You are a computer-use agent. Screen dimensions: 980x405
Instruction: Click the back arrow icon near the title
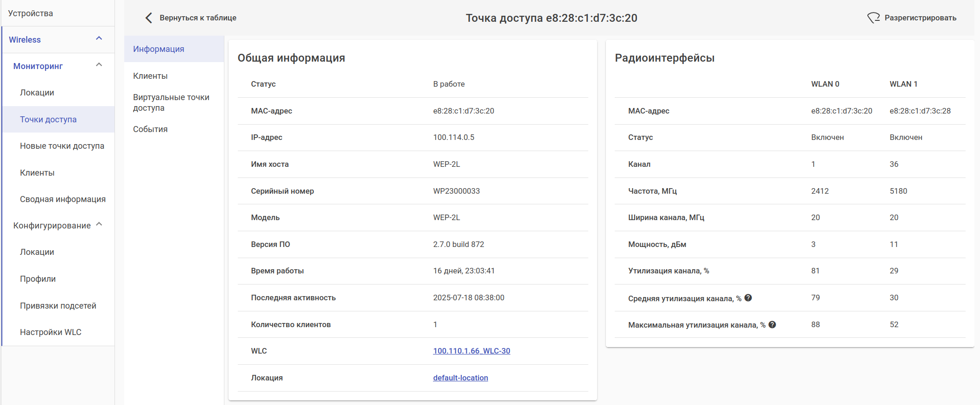tap(149, 18)
